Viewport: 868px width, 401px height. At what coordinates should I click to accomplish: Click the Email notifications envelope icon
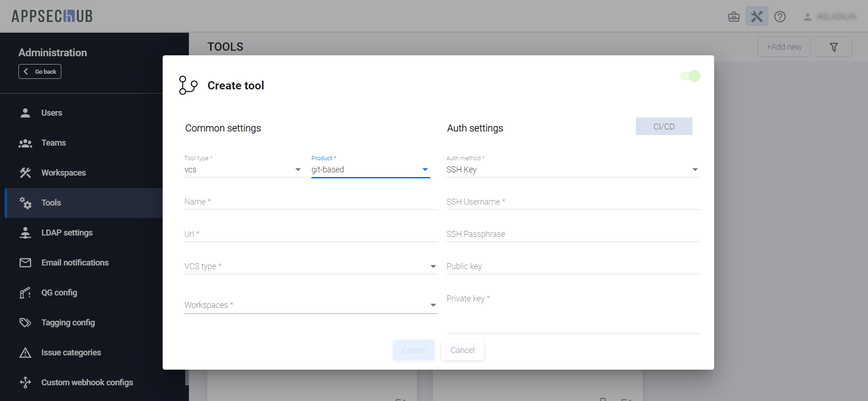(25, 263)
